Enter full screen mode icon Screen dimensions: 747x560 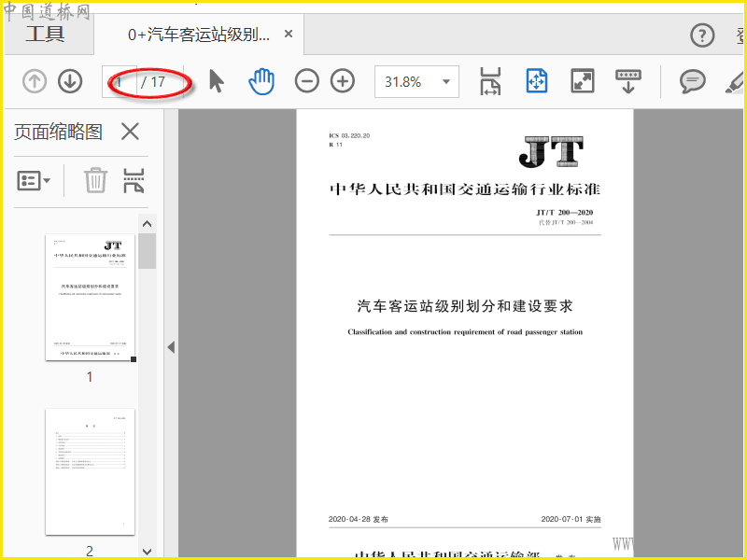[x=582, y=81]
